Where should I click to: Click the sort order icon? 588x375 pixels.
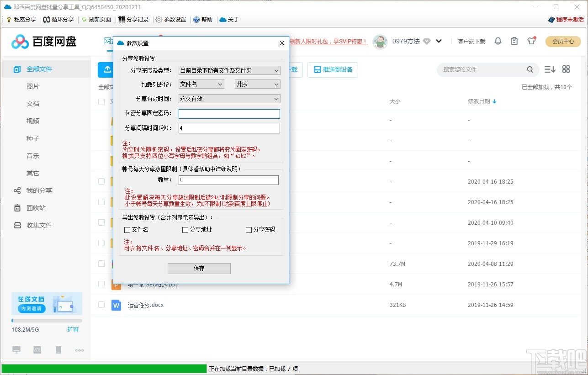point(550,69)
